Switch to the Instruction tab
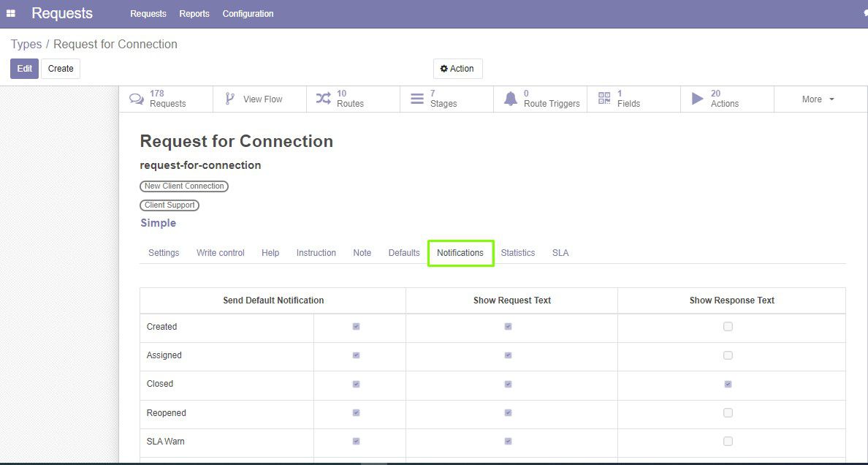The width and height of the screenshot is (868, 465). click(316, 253)
